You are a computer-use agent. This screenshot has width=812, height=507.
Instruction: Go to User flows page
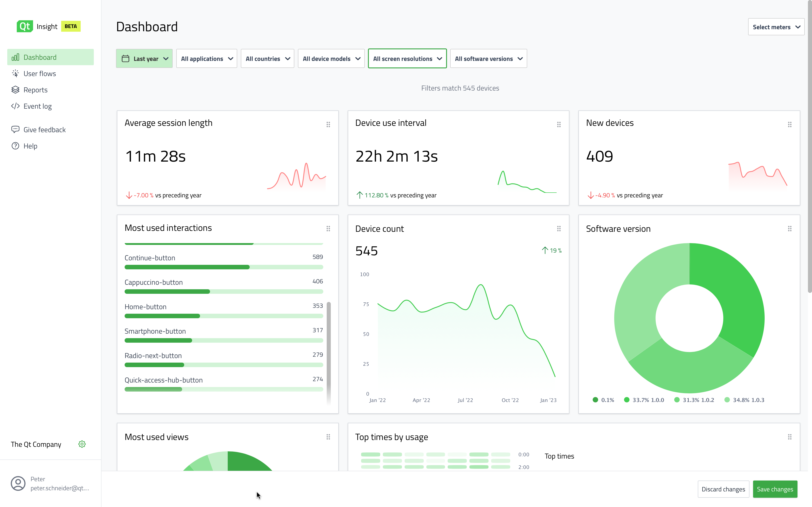40,73
